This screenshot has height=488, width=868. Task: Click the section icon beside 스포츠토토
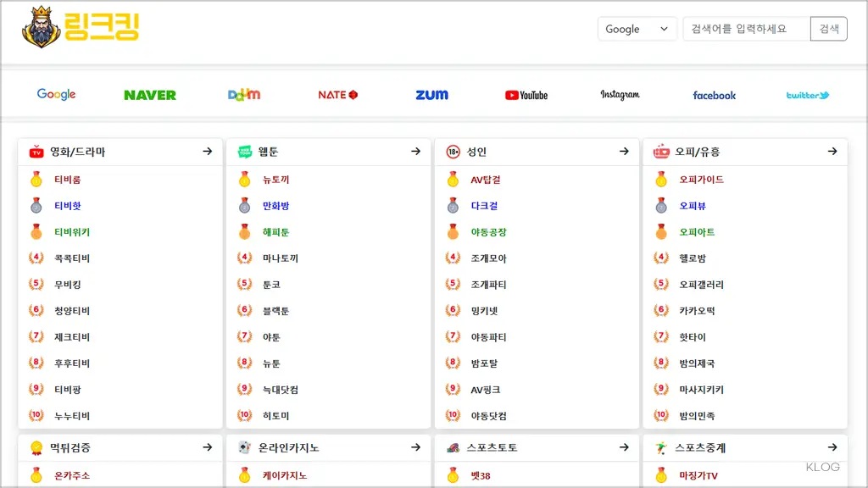[454, 447]
